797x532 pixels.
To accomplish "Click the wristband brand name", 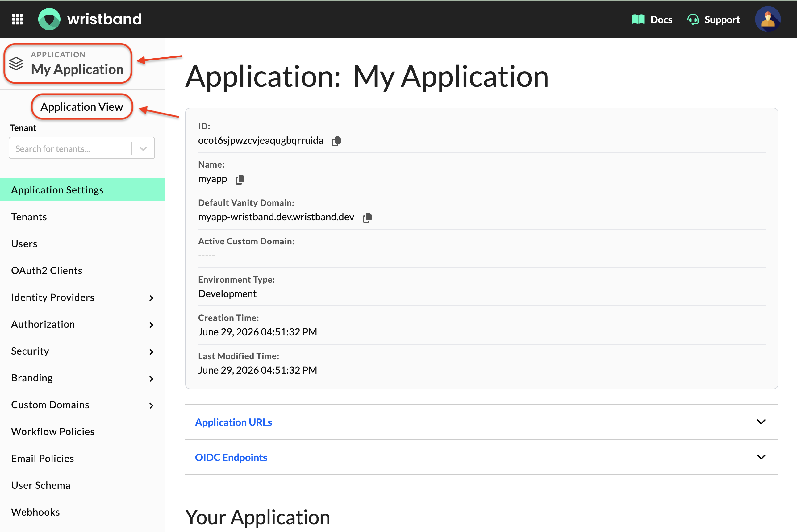I will [105, 19].
